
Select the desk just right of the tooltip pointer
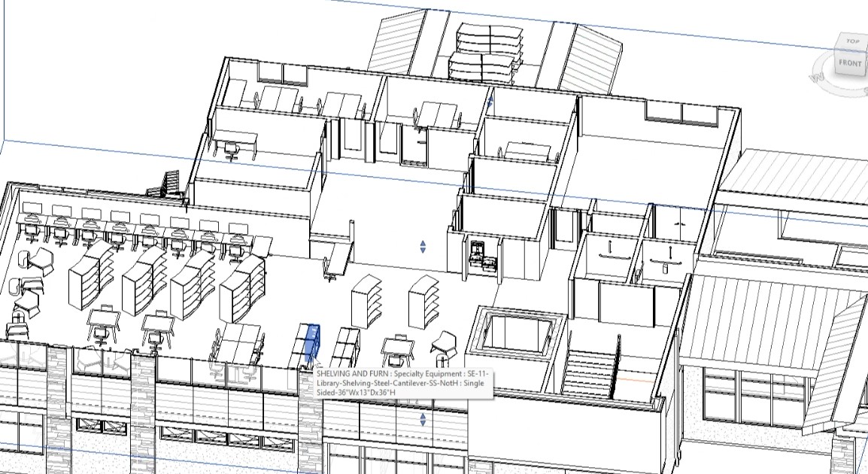pyautogui.click(x=346, y=345)
